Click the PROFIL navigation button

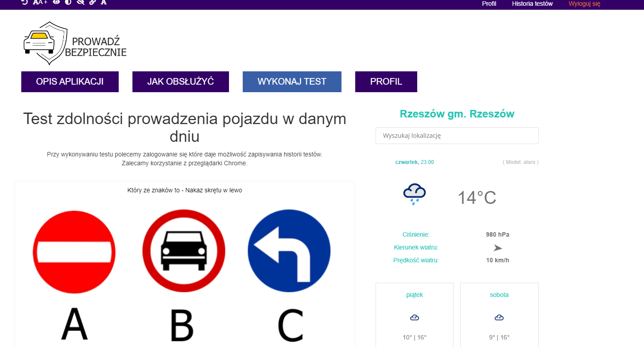[x=386, y=82]
